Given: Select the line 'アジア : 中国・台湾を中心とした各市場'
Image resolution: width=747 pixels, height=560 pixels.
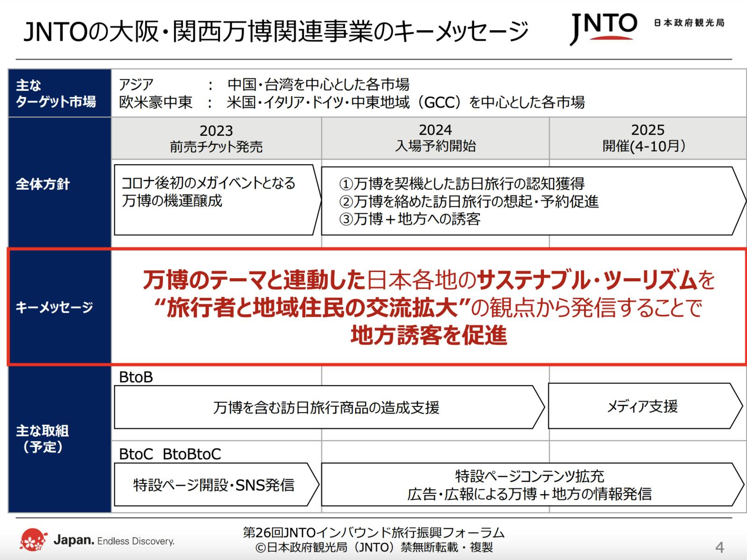Looking at the screenshot, I should [x=264, y=84].
